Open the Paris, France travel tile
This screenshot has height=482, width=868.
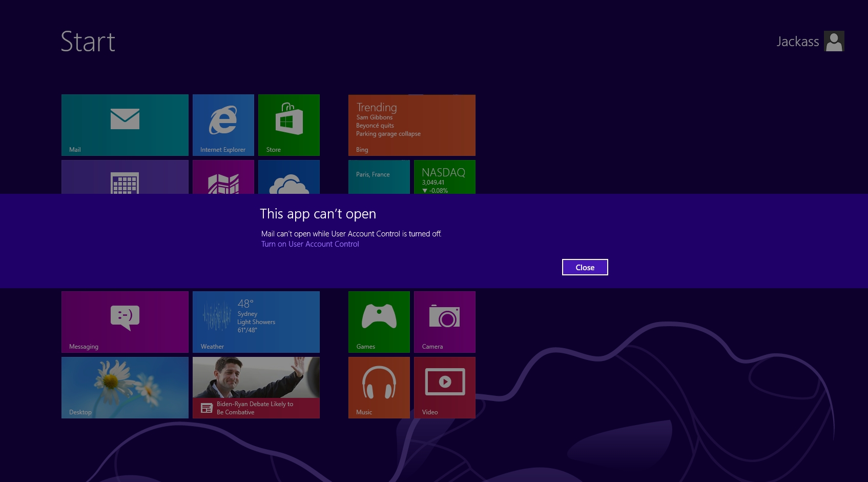(x=379, y=177)
